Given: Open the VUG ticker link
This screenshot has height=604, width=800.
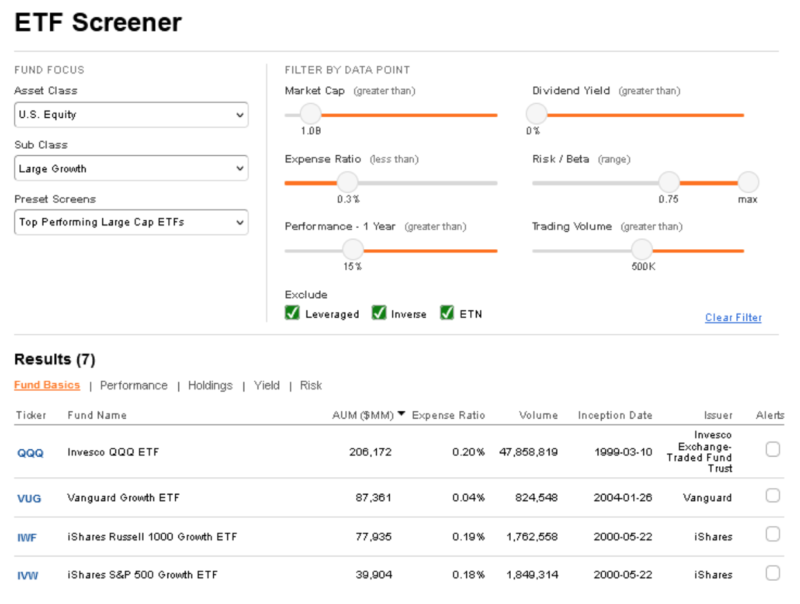Looking at the screenshot, I should pos(29,498).
